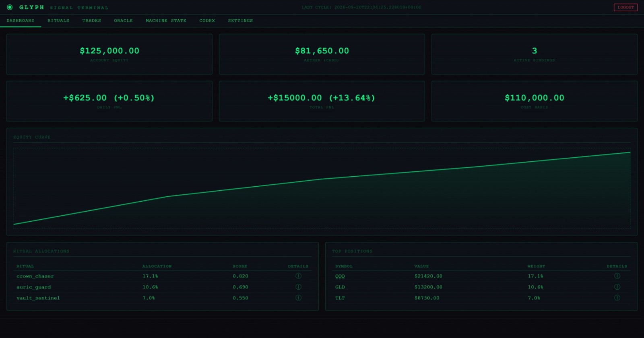Open details icon for crown_chaser ritual
This screenshot has width=644, height=338.
pyautogui.click(x=298, y=276)
